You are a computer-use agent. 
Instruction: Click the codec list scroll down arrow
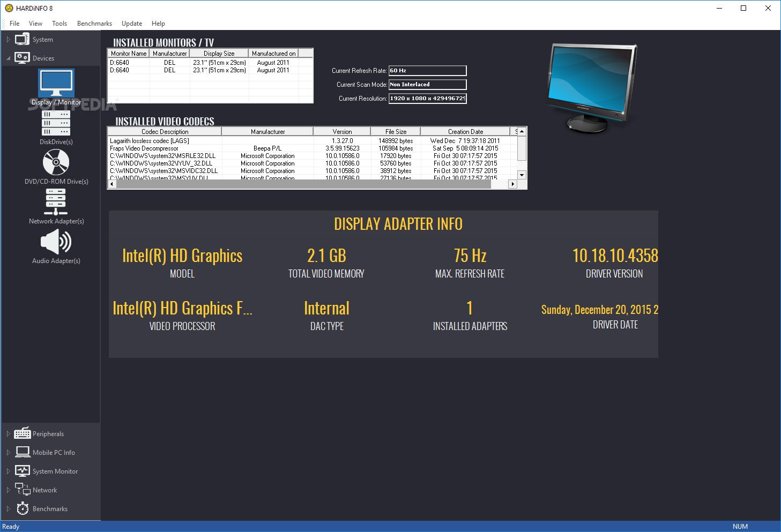[x=522, y=175]
